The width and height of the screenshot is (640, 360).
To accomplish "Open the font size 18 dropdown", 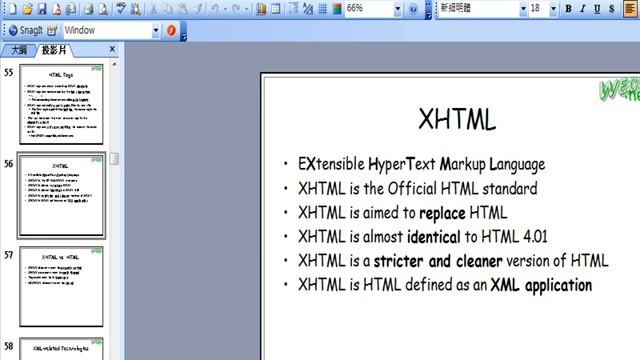I will pyautogui.click(x=553, y=9).
